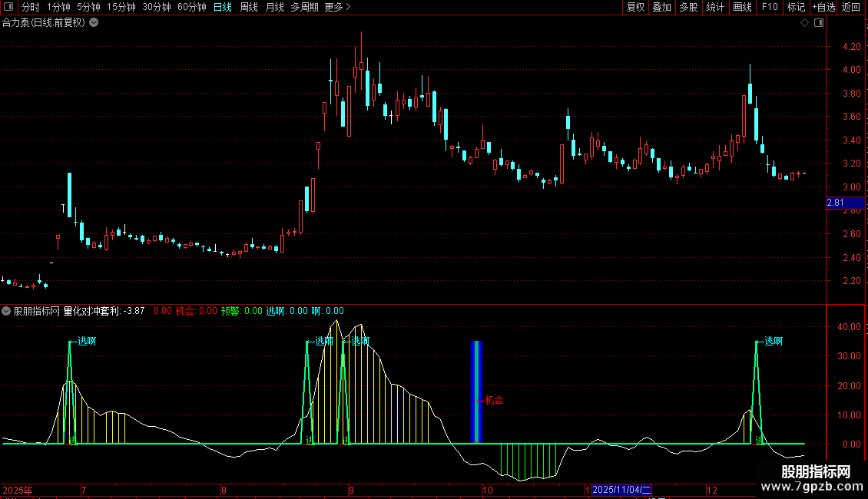Click the month 9 label on time axis

pyautogui.click(x=351, y=490)
